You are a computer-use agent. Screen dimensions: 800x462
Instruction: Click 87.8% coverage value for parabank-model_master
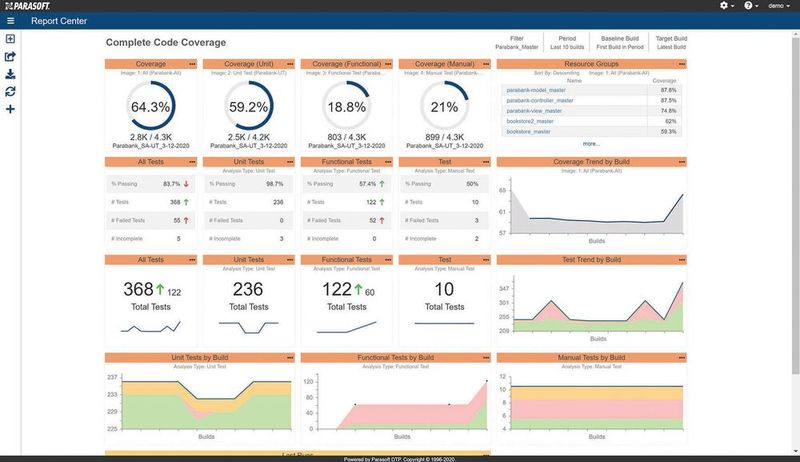[668, 90]
